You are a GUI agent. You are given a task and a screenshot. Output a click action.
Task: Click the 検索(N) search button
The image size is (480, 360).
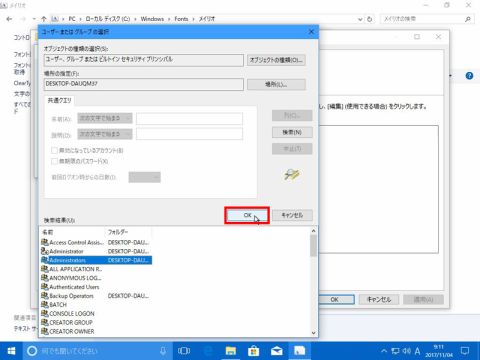pyautogui.click(x=292, y=132)
